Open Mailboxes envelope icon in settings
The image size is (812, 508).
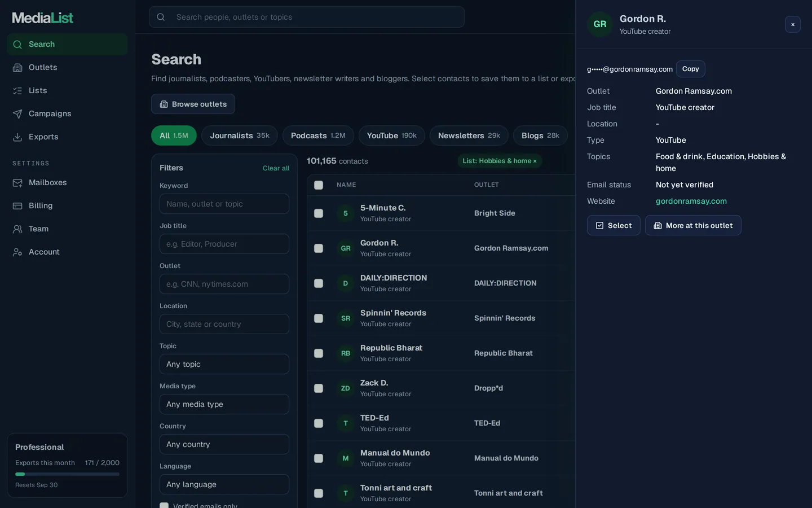[x=17, y=183]
